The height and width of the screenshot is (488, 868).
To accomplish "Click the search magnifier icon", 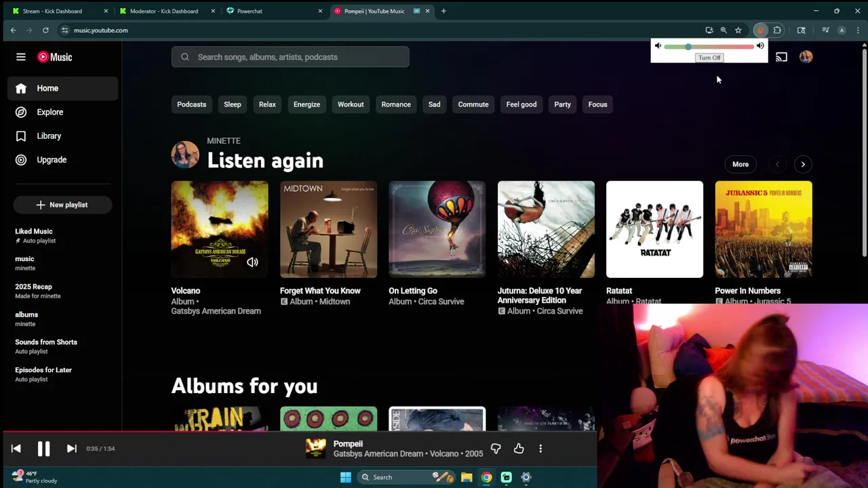I will point(185,57).
